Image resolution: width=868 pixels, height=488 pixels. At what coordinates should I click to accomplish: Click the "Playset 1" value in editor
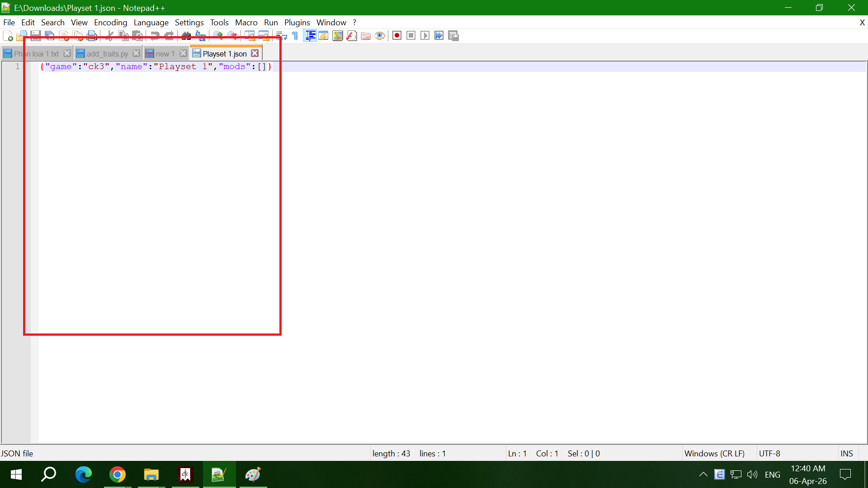coord(183,67)
